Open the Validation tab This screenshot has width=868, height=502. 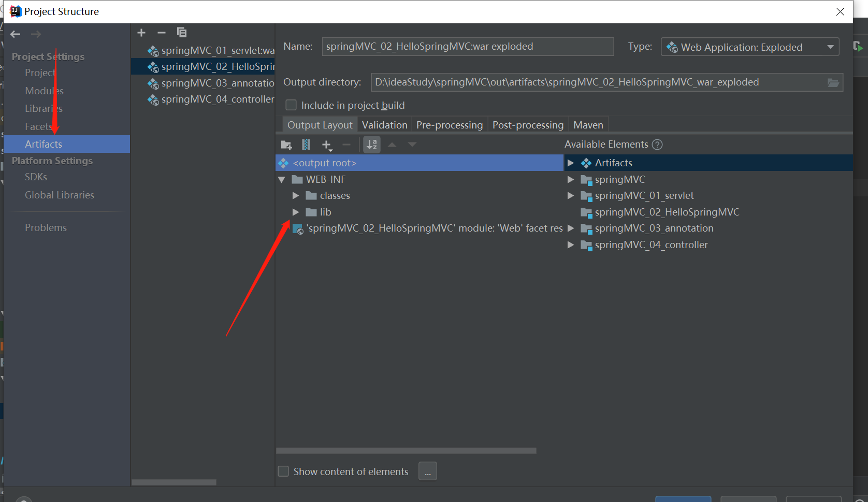(385, 125)
